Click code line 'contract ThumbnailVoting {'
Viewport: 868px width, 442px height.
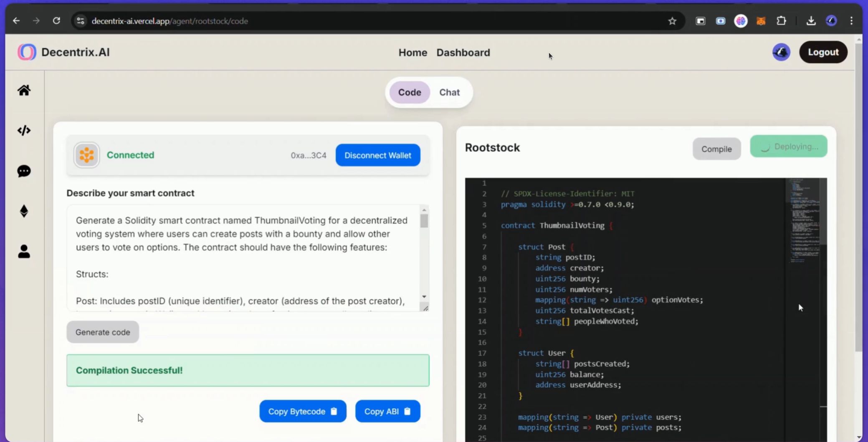[x=557, y=226]
